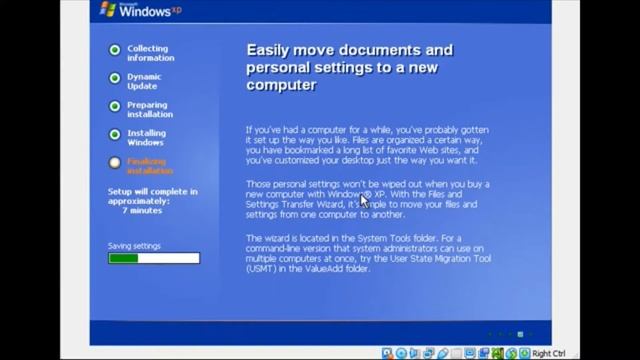Image resolution: width=640 pixels, height=360 pixels.
Task: Click the 'Easily move documents' heading
Action: tap(350, 67)
